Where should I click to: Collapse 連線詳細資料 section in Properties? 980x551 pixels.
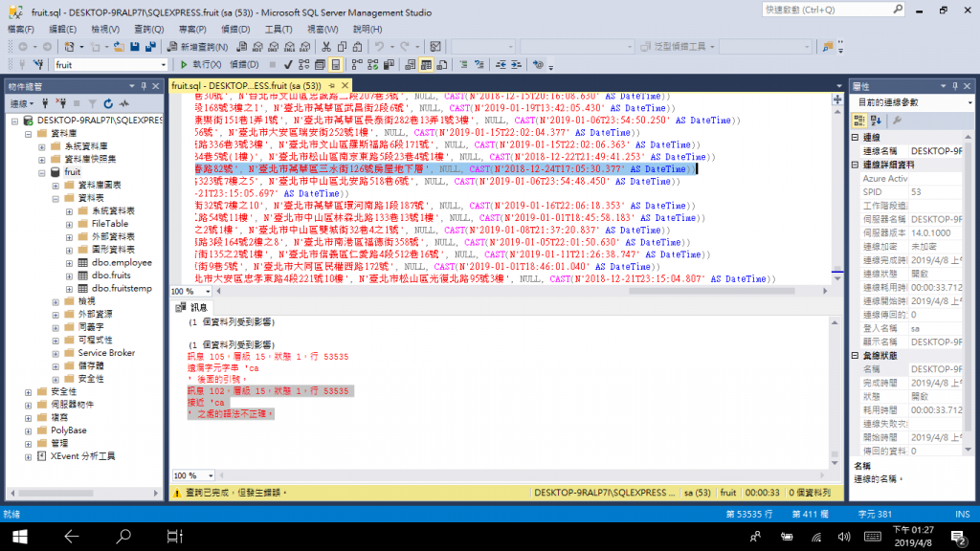[856, 165]
